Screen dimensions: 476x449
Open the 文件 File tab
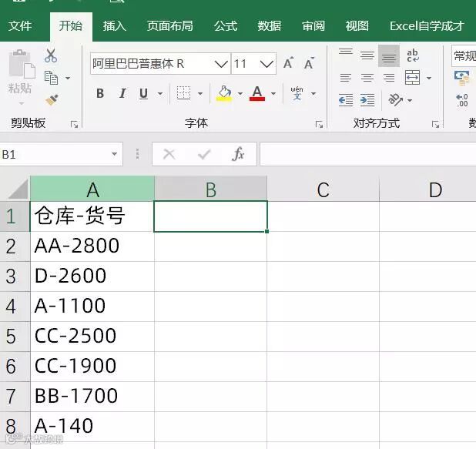click(20, 26)
